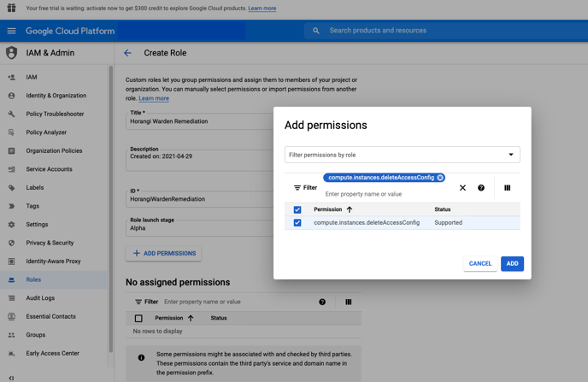This screenshot has width=588, height=382.
Task: Open Early Access Center page
Action: coord(52,353)
